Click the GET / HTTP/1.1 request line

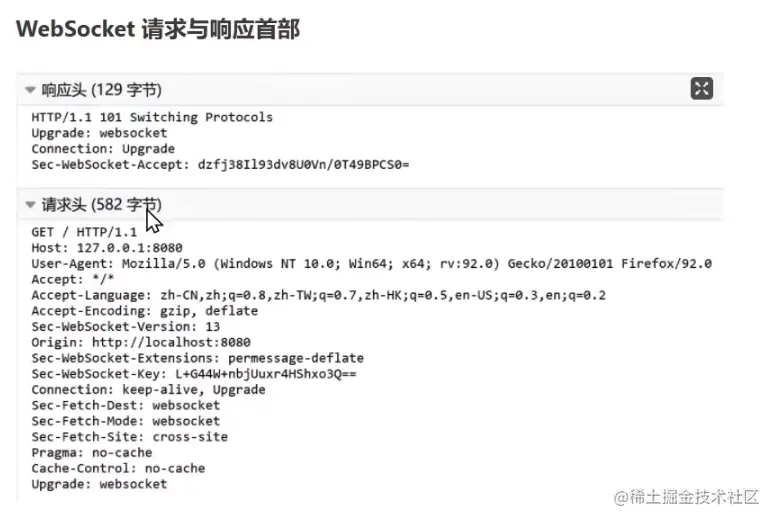(82, 231)
